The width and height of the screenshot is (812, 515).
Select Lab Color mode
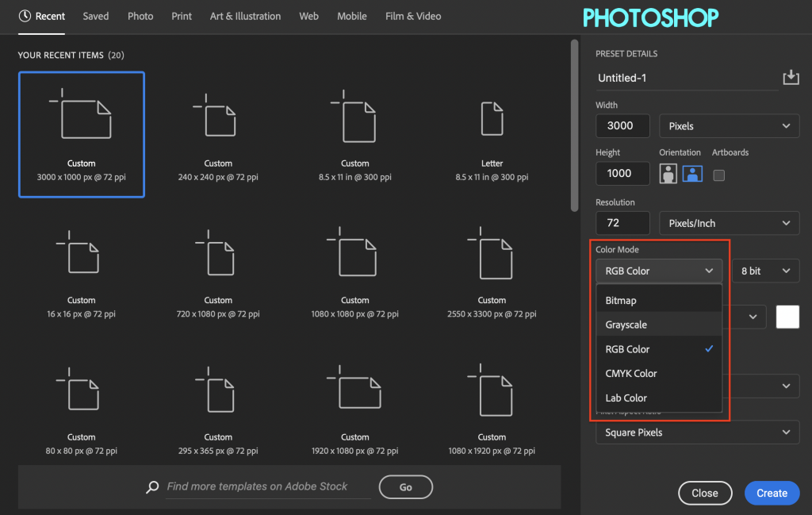tap(659, 398)
